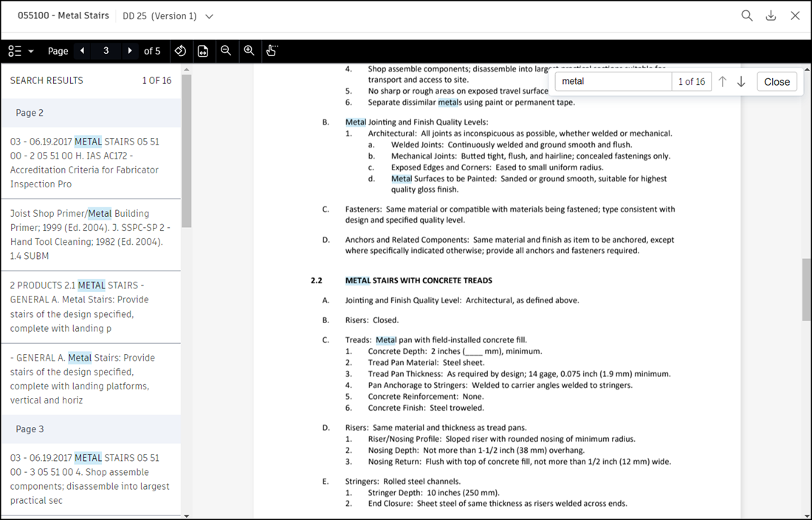
Task: Open the DD 25 (Version 1) dropdown
Action: [x=168, y=16]
